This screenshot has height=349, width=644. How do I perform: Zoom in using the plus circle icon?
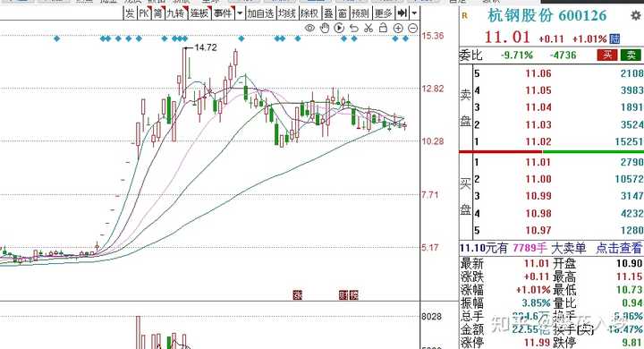coord(398,28)
